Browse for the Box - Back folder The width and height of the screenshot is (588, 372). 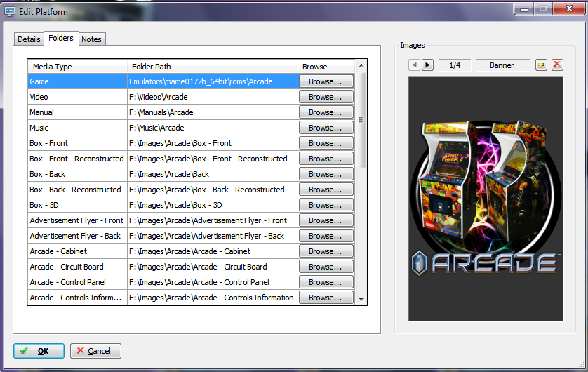(326, 174)
